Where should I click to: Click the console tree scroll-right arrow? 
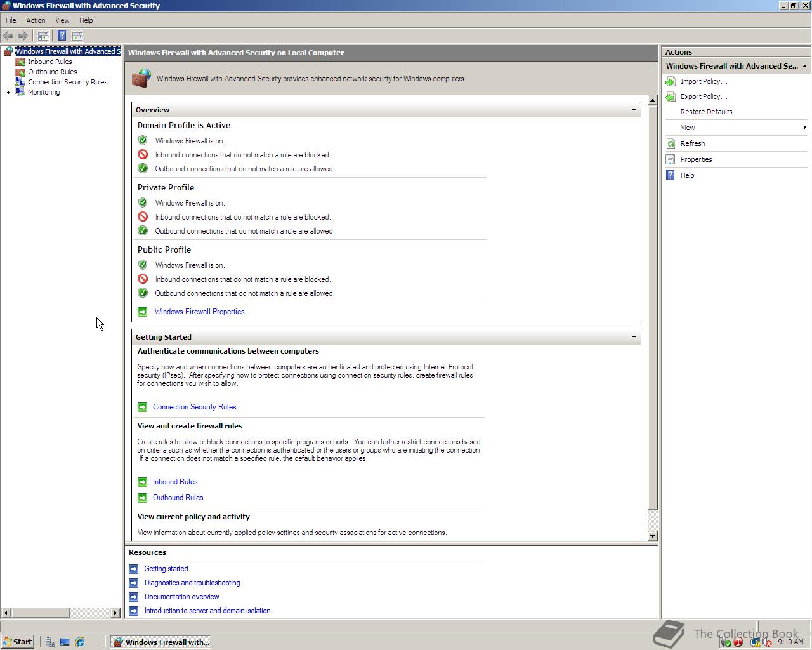click(115, 613)
